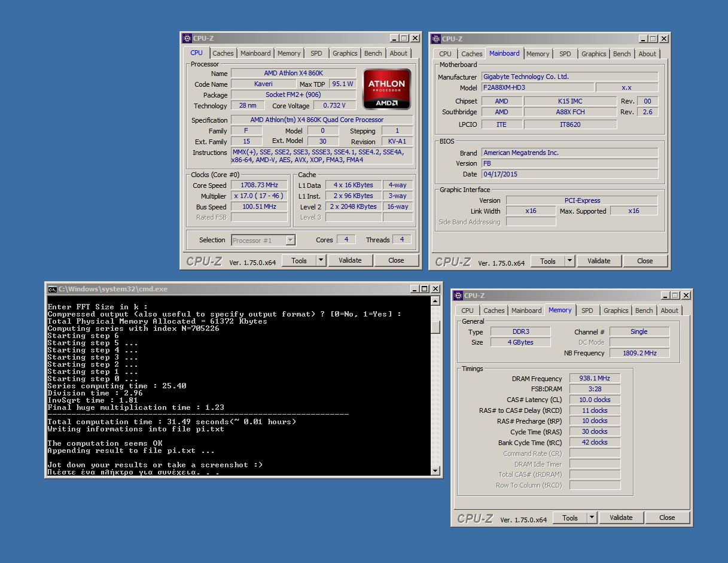Click Tools button in Mainboard window
The height and width of the screenshot is (563, 728).
click(x=547, y=261)
